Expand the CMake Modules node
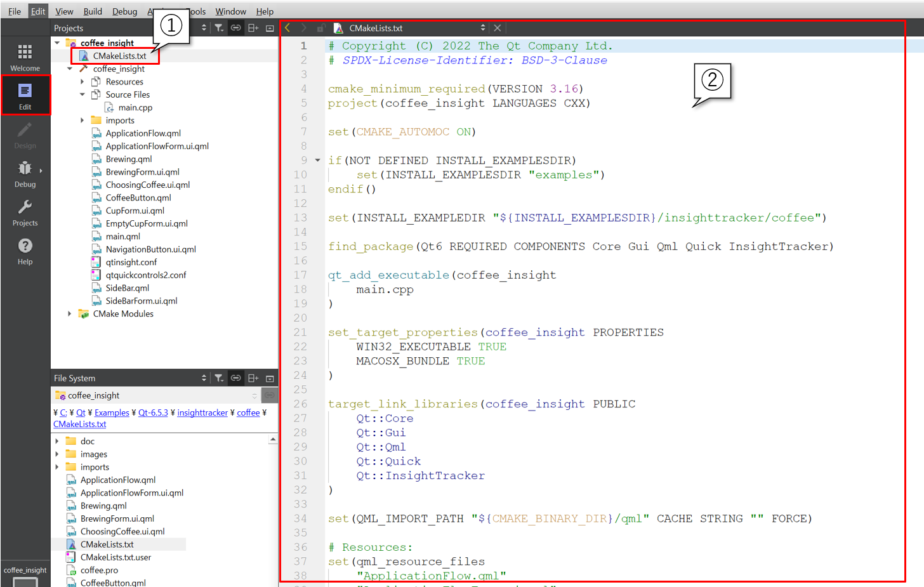The height and width of the screenshot is (587, 924). coord(69,314)
